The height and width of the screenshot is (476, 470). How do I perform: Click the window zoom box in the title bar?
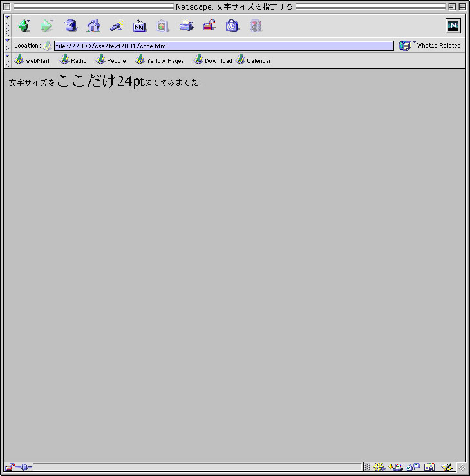(452, 6)
